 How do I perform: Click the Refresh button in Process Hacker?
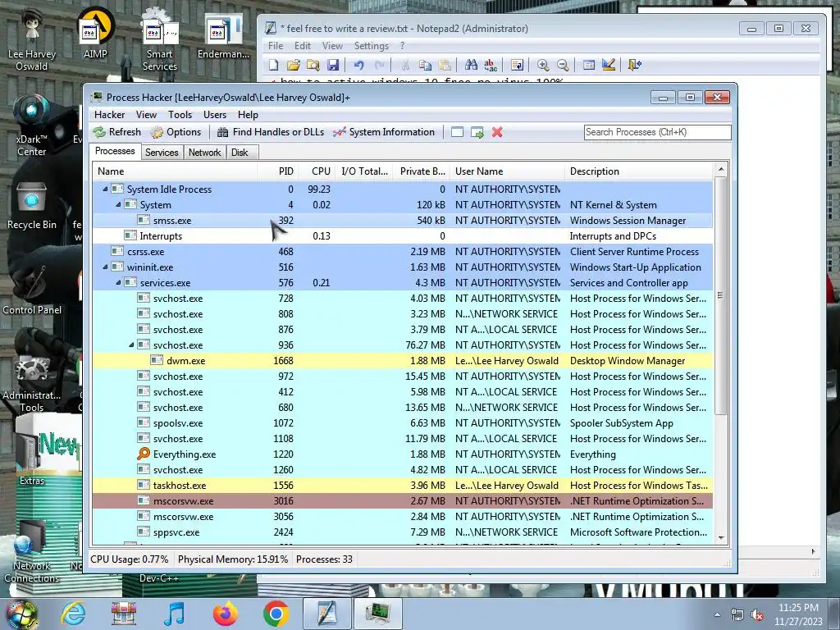click(x=116, y=132)
